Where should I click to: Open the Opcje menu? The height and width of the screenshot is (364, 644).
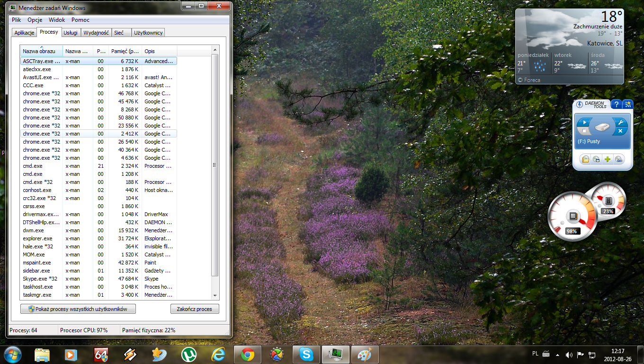click(35, 20)
